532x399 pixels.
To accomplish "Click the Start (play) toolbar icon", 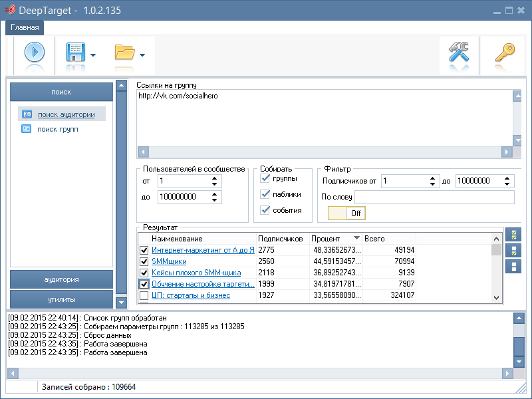I will (x=35, y=53).
